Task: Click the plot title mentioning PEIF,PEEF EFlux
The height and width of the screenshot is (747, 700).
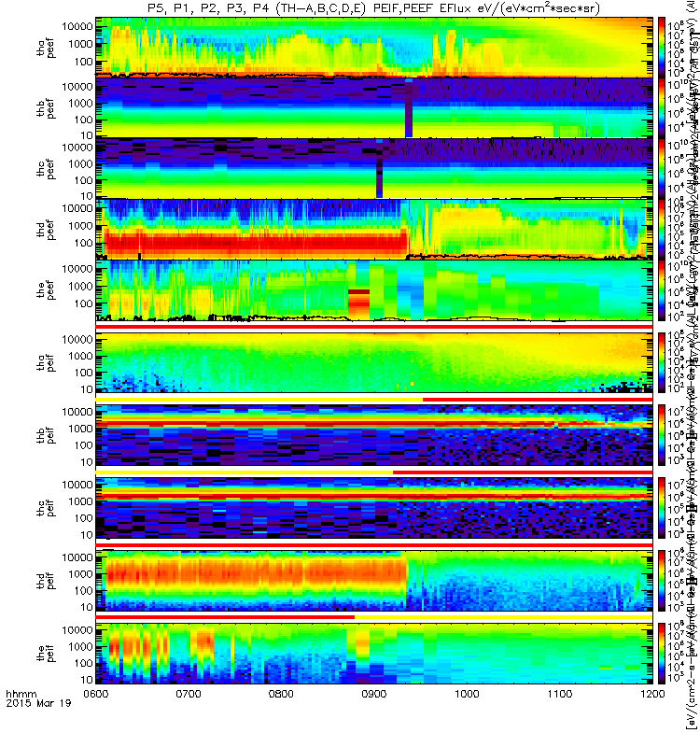Action: (x=374, y=8)
